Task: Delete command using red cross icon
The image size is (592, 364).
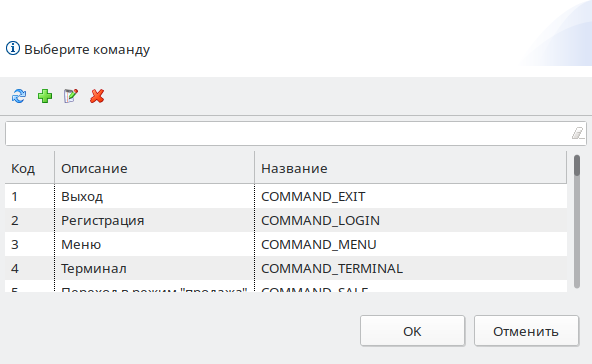Action: 97,96
